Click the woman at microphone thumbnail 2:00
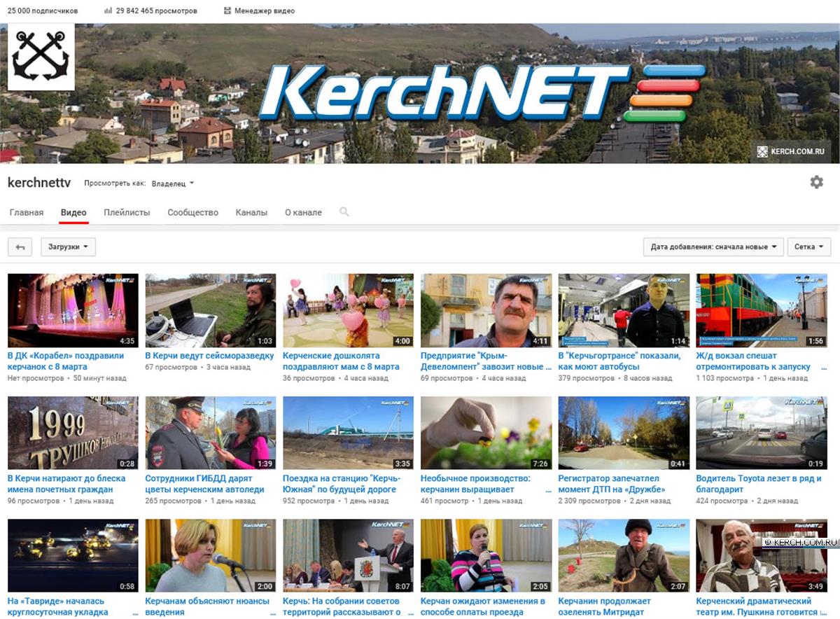 click(x=211, y=556)
